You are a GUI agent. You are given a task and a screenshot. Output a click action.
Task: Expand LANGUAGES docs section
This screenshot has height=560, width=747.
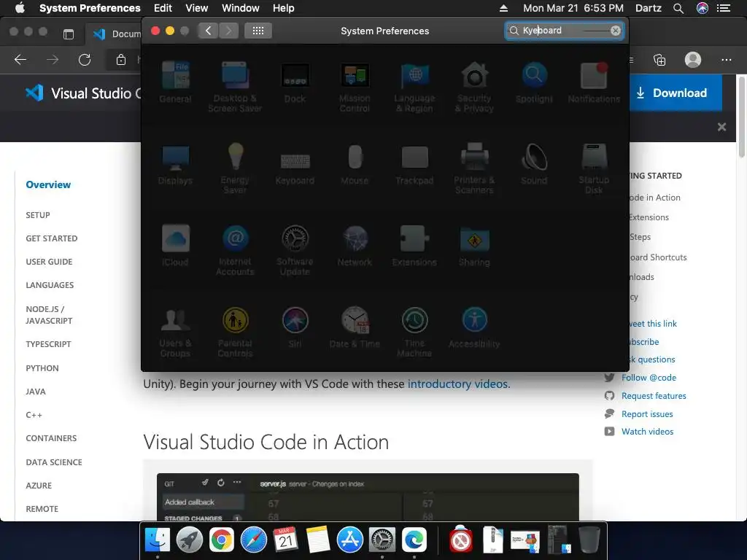coord(50,285)
